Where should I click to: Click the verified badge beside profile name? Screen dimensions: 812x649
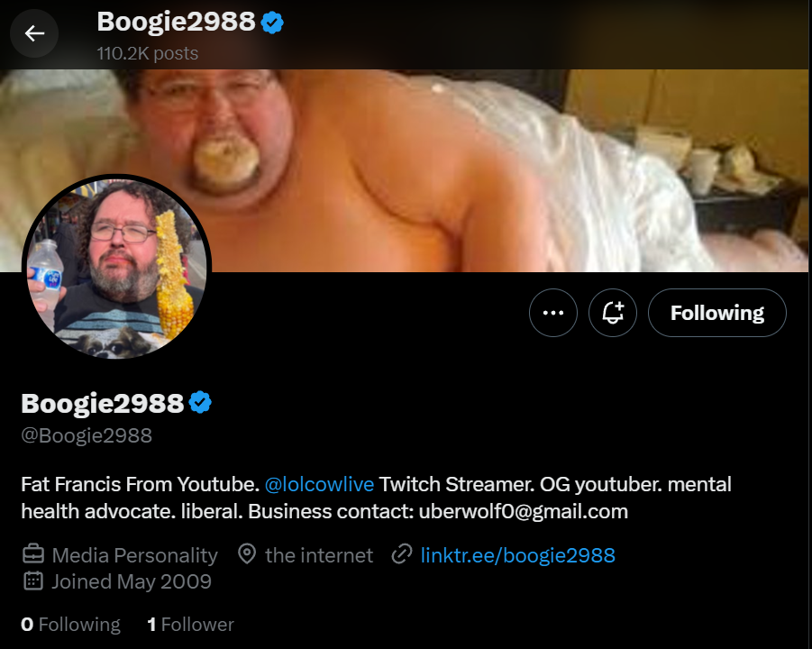[x=200, y=403]
